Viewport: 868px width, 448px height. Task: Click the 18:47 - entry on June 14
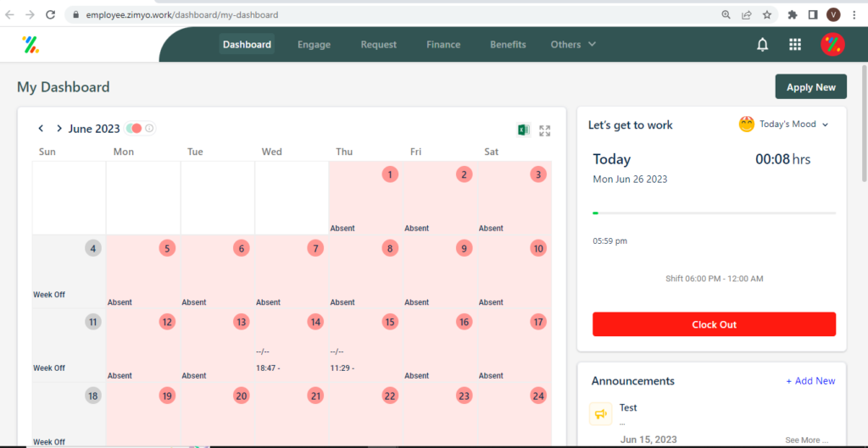tap(268, 368)
